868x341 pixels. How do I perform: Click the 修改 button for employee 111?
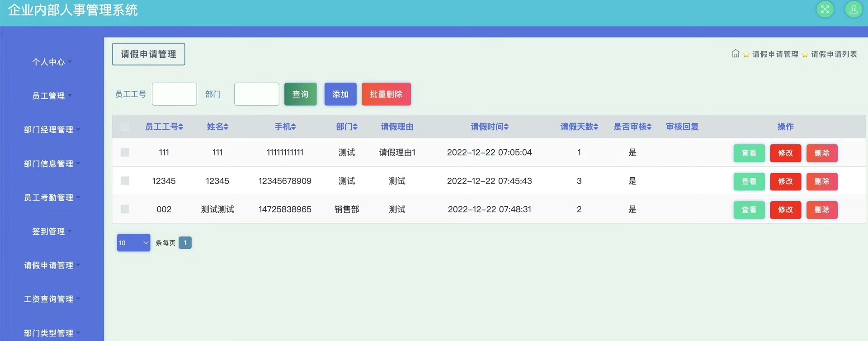(785, 153)
